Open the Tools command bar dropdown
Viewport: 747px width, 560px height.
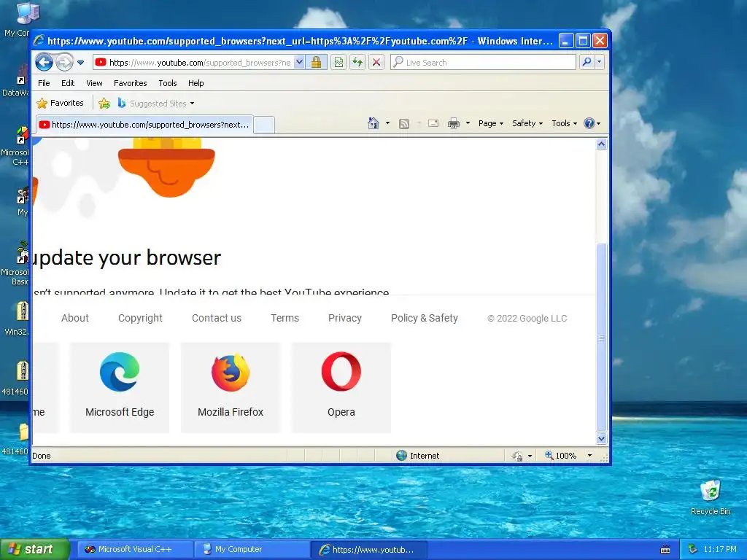pyautogui.click(x=564, y=123)
